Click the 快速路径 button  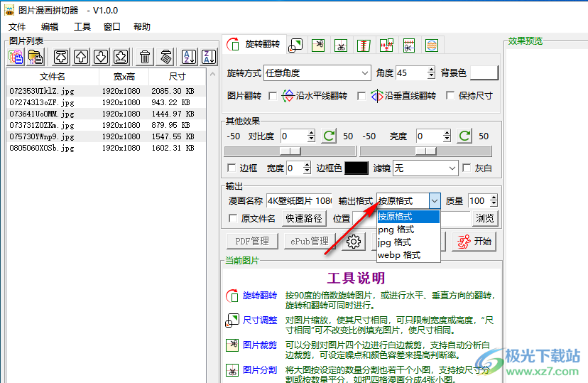[x=304, y=218]
